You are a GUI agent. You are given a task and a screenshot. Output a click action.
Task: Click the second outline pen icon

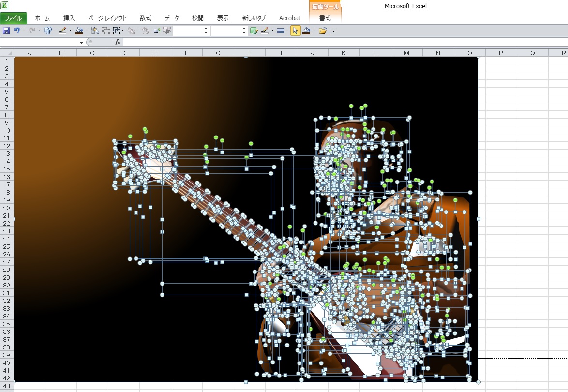pos(265,31)
